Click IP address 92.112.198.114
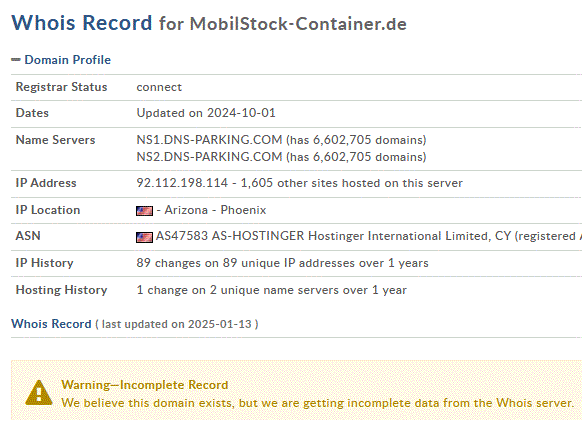Viewport: 583px width, 421px height. [182, 183]
